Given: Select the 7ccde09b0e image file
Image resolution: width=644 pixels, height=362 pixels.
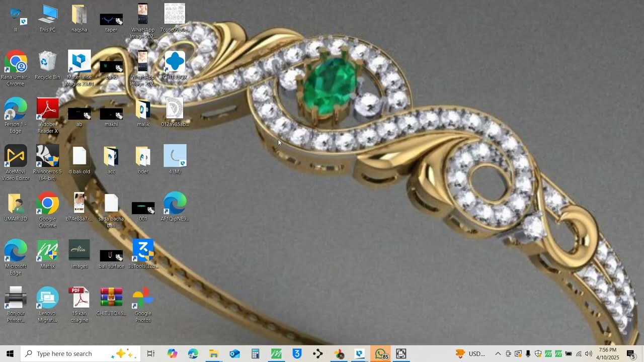Looking at the screenshot, I should point(175,19).
